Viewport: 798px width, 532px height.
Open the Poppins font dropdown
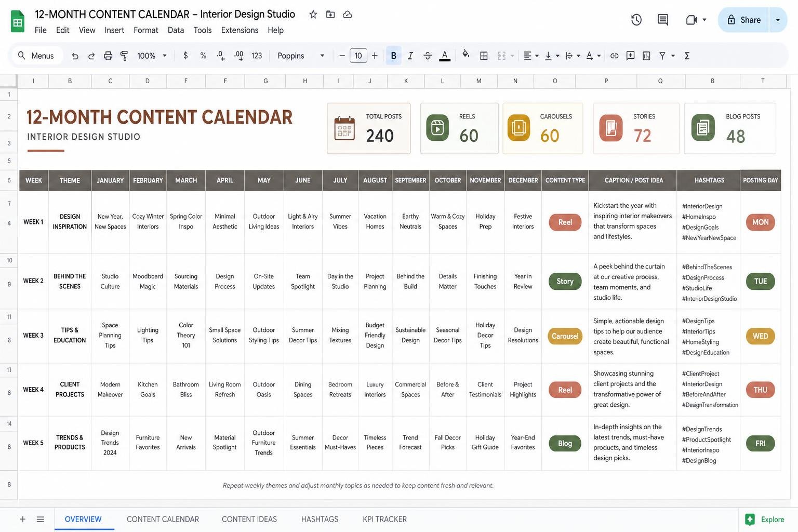(x=301, y=56)
